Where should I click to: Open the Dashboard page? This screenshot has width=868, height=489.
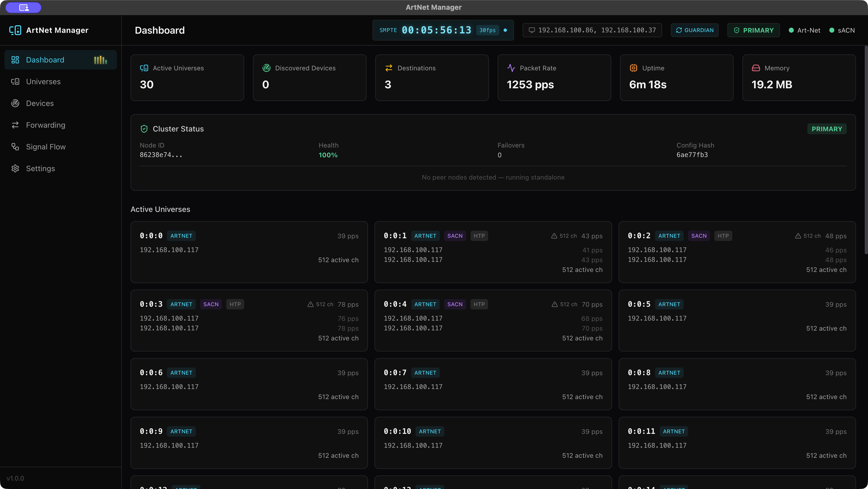click(x=61, y=60)
